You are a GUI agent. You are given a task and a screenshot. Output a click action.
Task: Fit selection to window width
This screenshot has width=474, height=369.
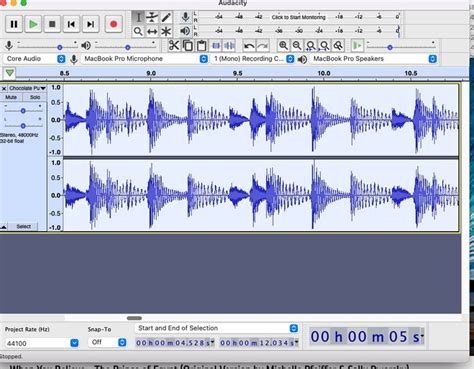[x=311, y=45]
